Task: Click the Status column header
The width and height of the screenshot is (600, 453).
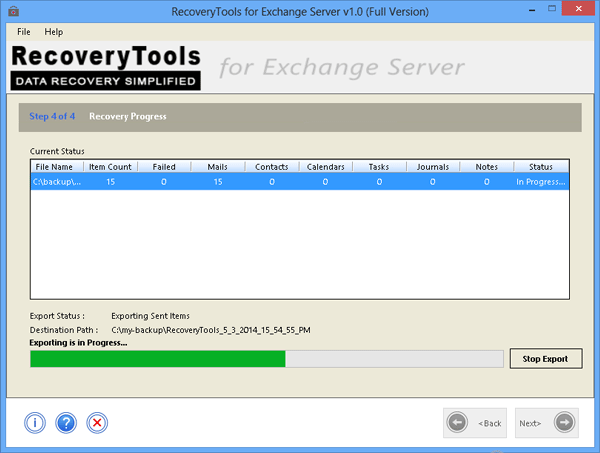Action: click(x=541, y=167)
